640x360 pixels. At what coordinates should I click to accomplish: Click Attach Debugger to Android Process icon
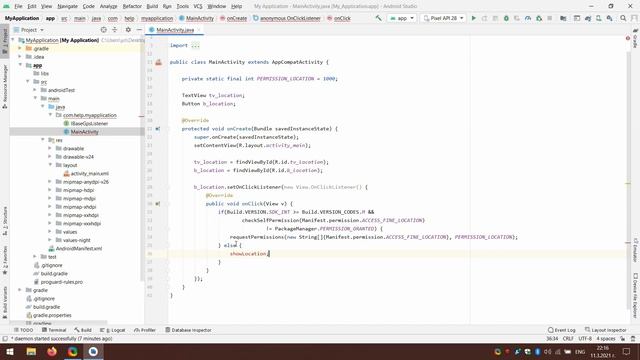(x=539, y=18)
